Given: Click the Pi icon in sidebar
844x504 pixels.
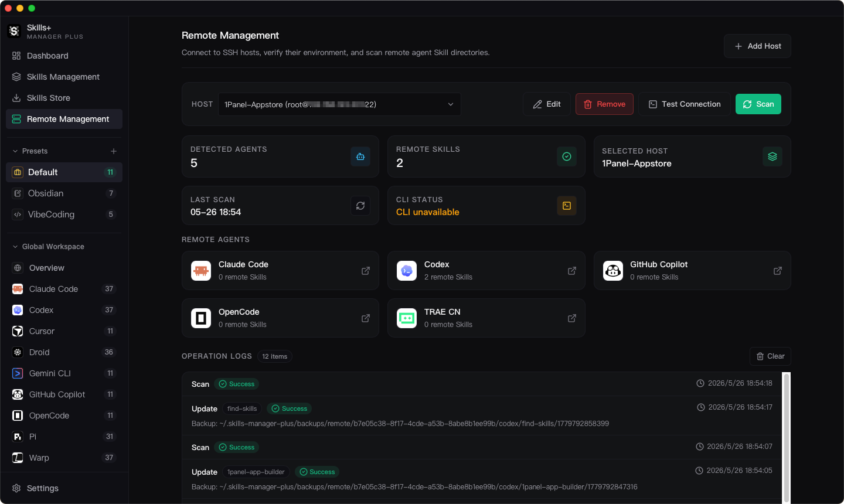Looking at the screenshot, I should click(18, 437).
